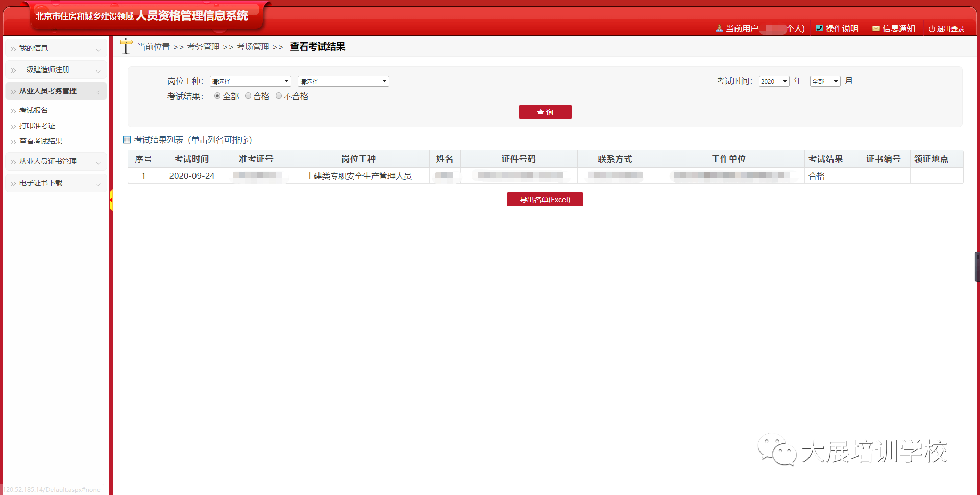Open the exam year 2020 dropdown
The image size is (980, 495).
(774, 81)
